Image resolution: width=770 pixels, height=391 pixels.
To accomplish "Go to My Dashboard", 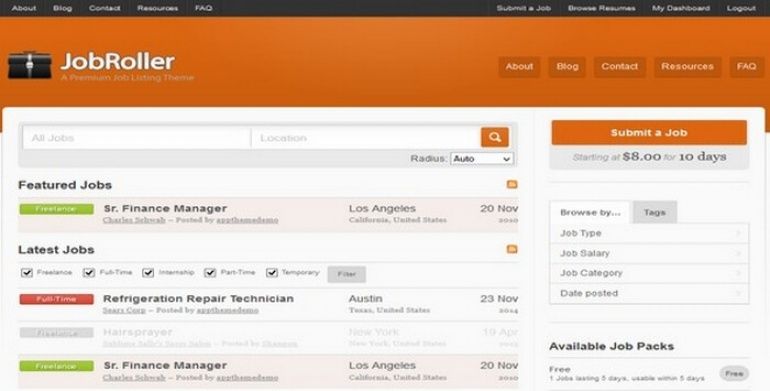I will coord(681,8).
